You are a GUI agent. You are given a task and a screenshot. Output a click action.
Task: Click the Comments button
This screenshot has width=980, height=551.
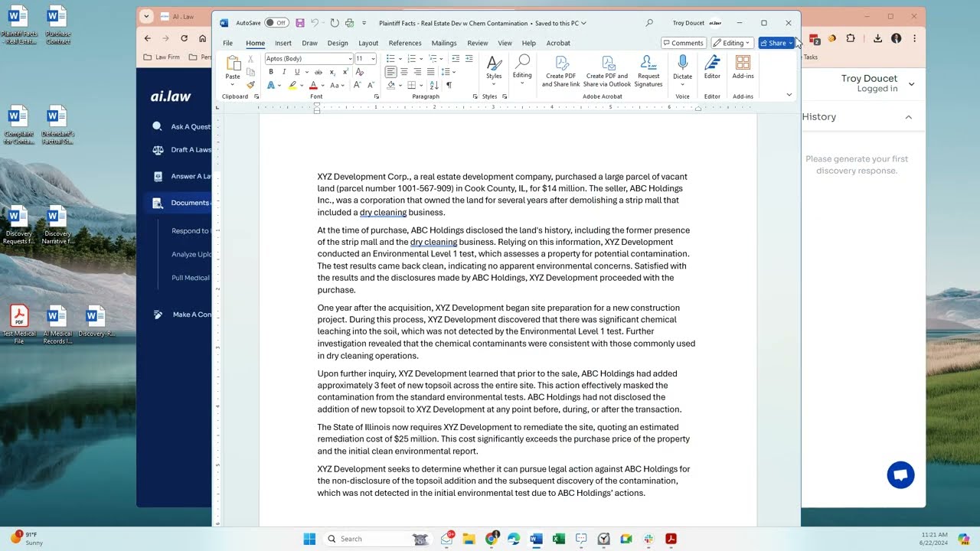pyautogui.click(x=683, y=43)
